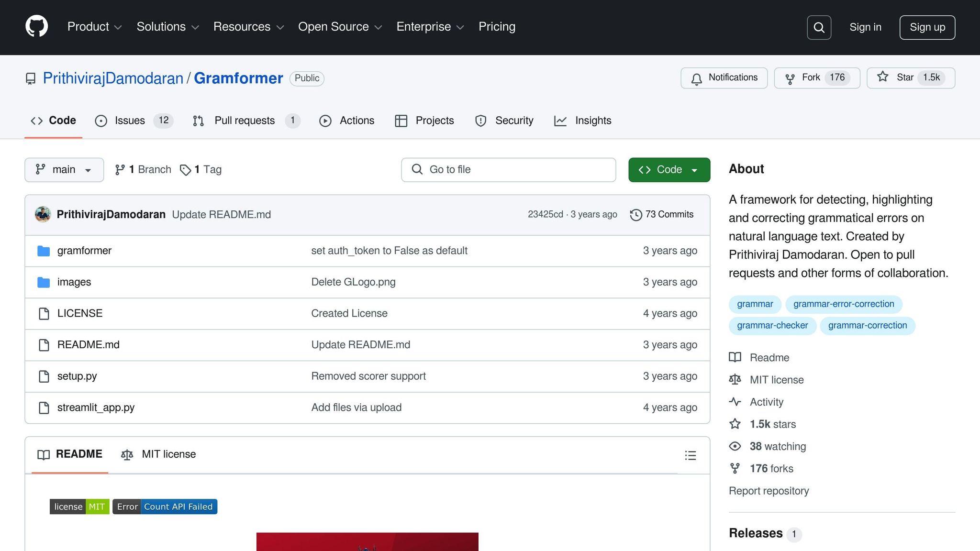
Task: Switch to the Issues tab
Action: tap(130, 121)
